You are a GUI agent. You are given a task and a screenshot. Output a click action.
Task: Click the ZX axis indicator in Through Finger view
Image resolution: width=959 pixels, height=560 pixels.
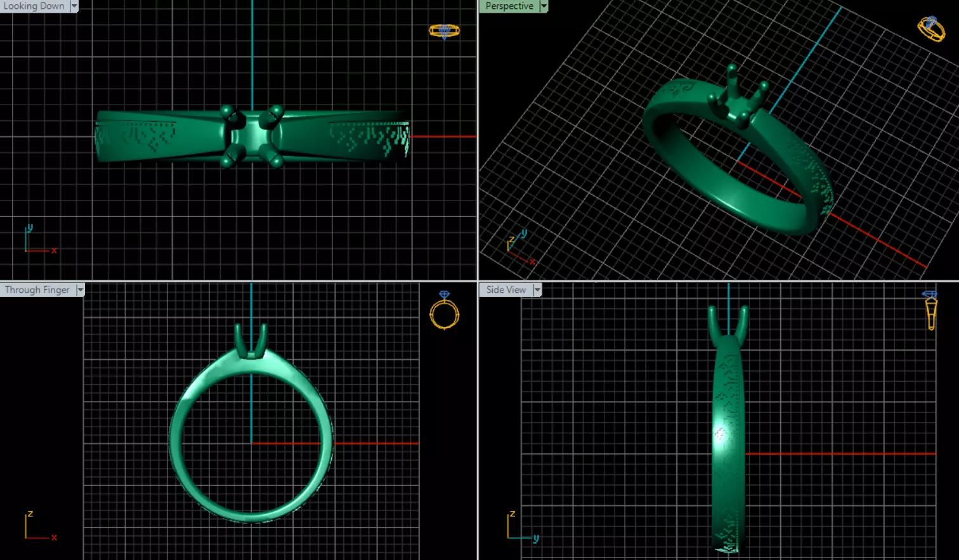coord(41,526)
